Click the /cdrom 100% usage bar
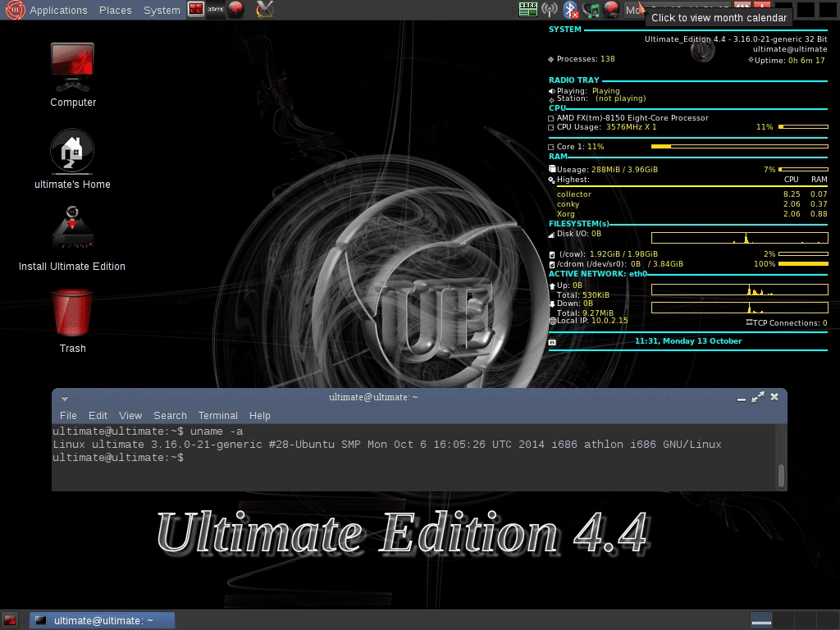Image resolution: width=840 pixels, height=630 pixels. pyautogui.click(x=803, y=264)
